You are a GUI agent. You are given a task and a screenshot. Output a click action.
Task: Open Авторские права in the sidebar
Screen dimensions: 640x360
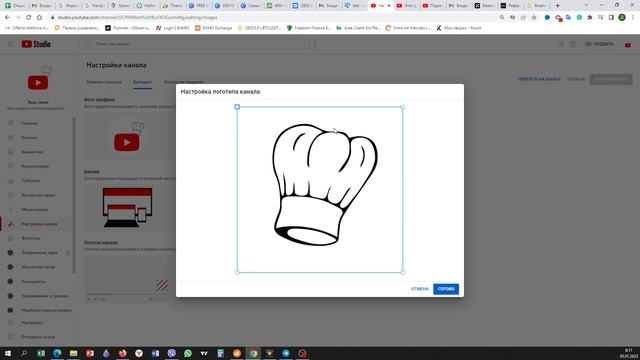point(37,195)
